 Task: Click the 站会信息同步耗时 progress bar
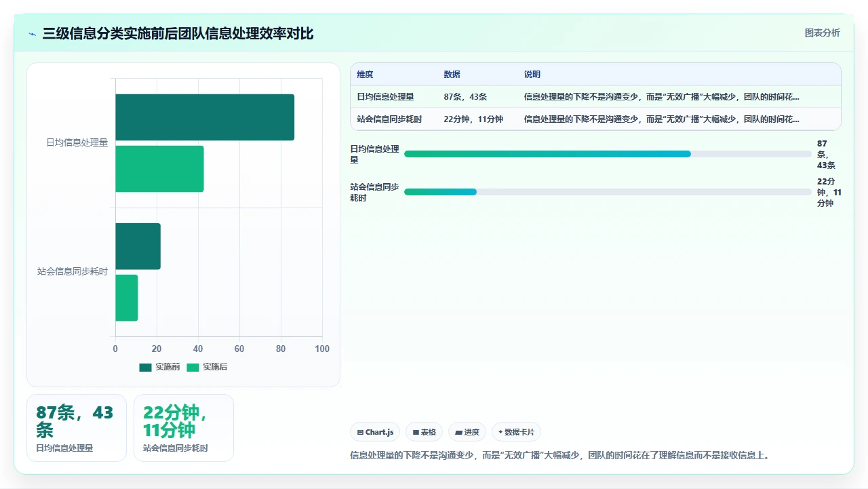coord(608,192)
